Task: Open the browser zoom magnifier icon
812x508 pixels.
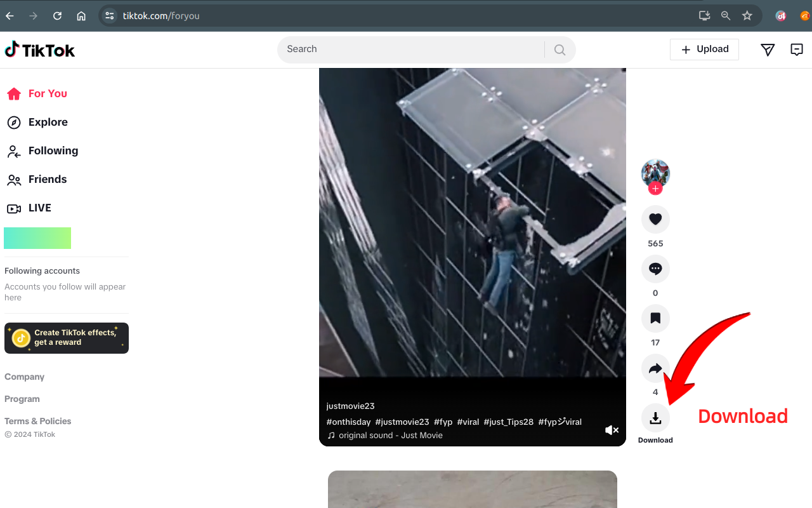Action: point(726,16)
